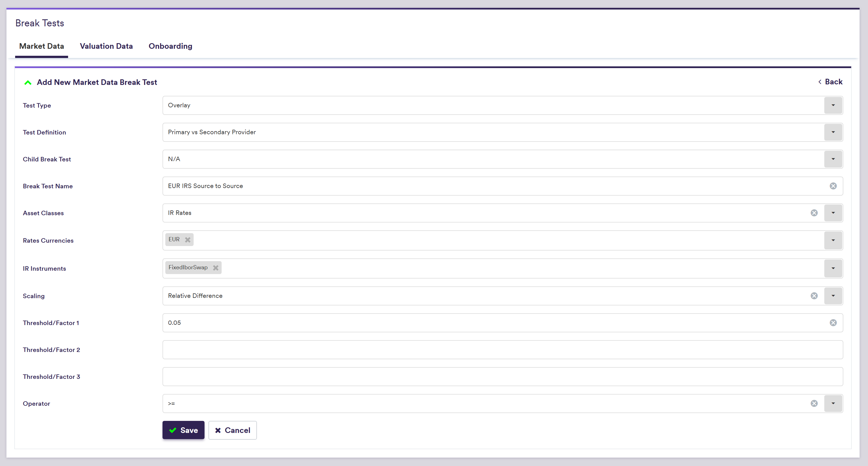Screen dimensions: 868x466
Task: Clear the Break Test Name field
Action: pos(833,186)
